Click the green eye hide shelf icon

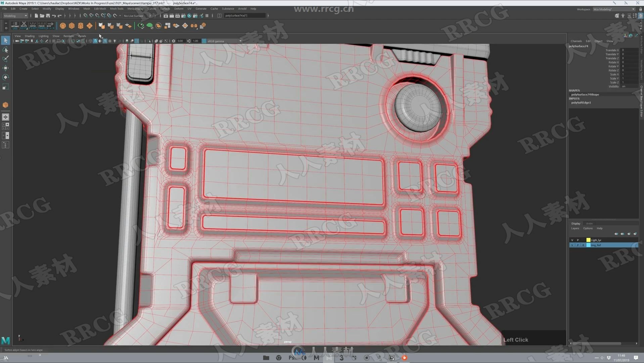[150, 26]
